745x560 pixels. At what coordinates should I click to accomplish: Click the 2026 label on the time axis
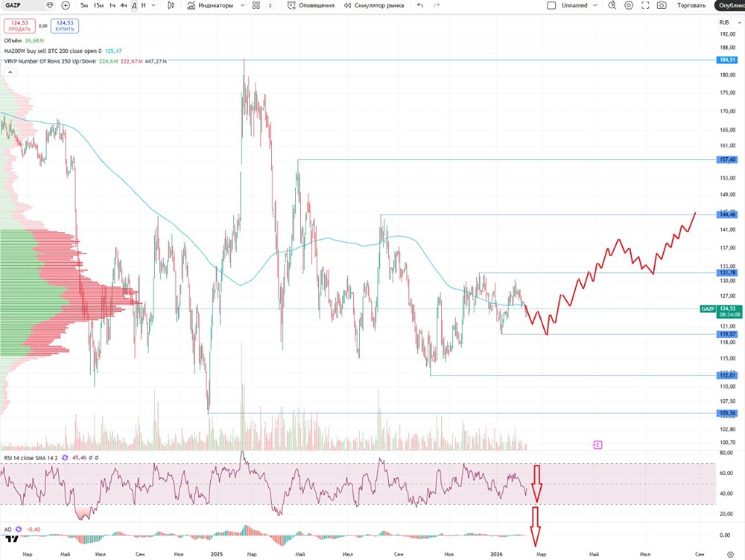pyautogui.click(x=496, y=554)
